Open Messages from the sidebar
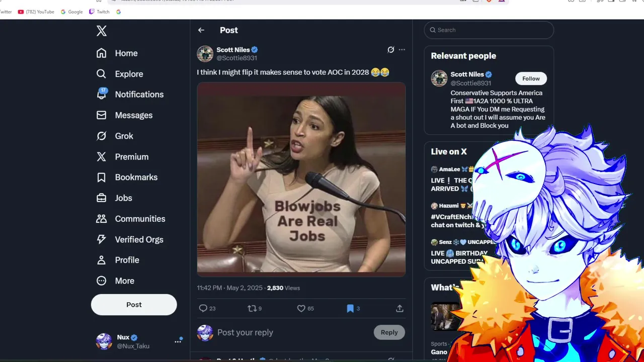644x362 pixels. 124,115
